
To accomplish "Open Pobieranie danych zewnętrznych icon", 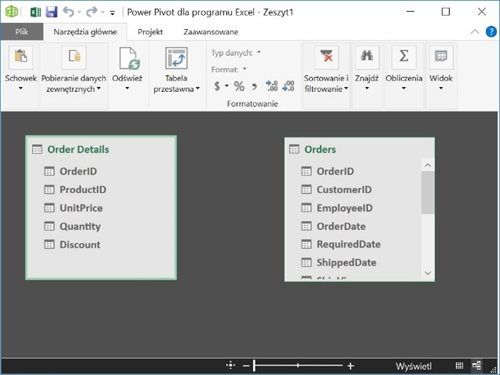I will click(x=74, y=57).
